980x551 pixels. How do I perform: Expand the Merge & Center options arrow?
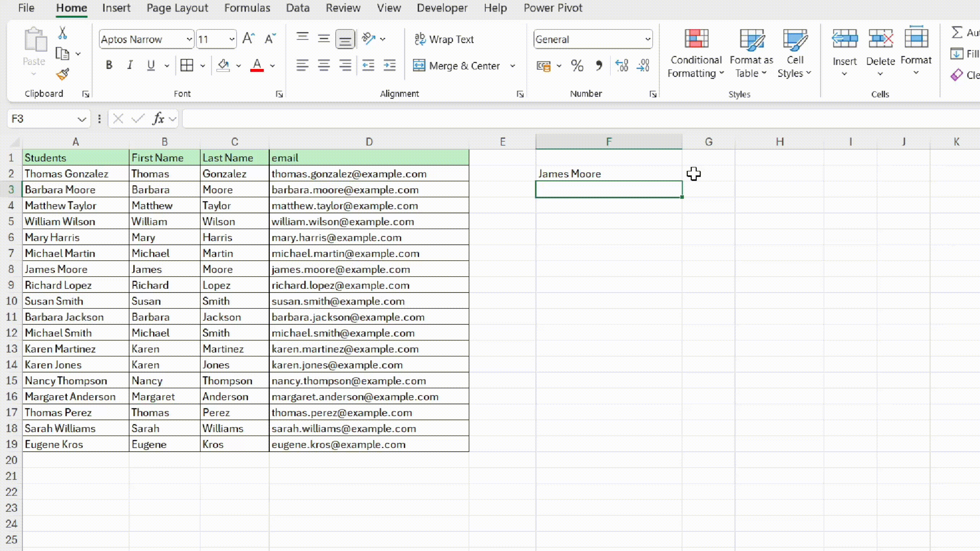513,66
